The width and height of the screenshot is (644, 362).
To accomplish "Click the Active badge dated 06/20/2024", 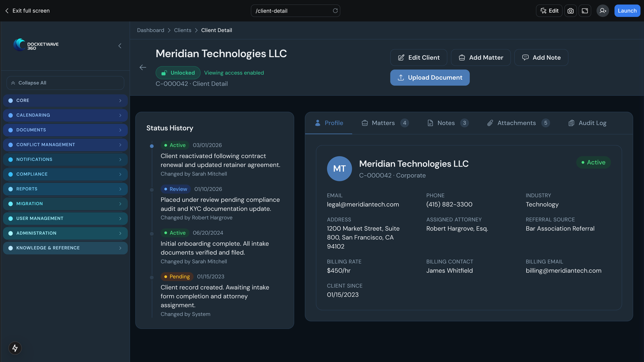I will click(175, 233).
